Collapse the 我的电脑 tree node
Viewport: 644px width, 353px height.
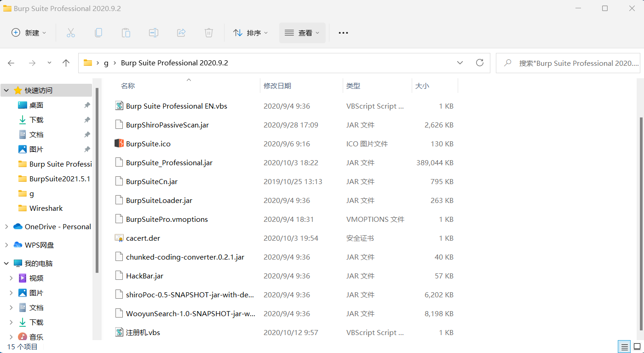6,263
